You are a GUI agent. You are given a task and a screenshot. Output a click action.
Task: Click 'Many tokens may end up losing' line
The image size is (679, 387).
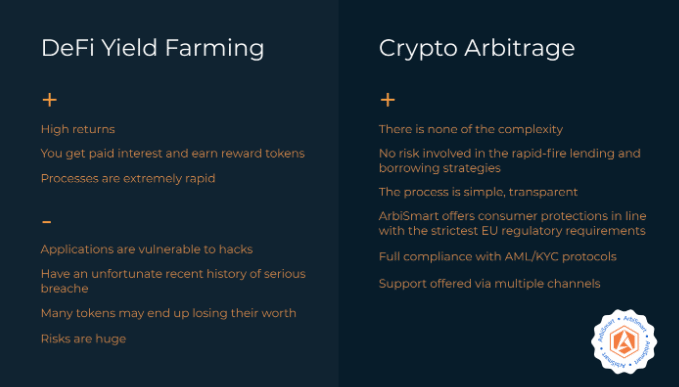point(169,313)
